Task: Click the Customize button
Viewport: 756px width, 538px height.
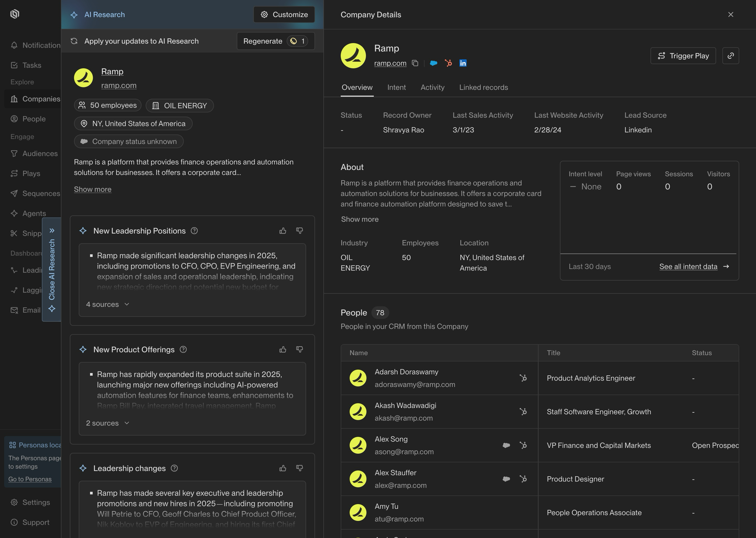Action: click(x=284, y=14)
